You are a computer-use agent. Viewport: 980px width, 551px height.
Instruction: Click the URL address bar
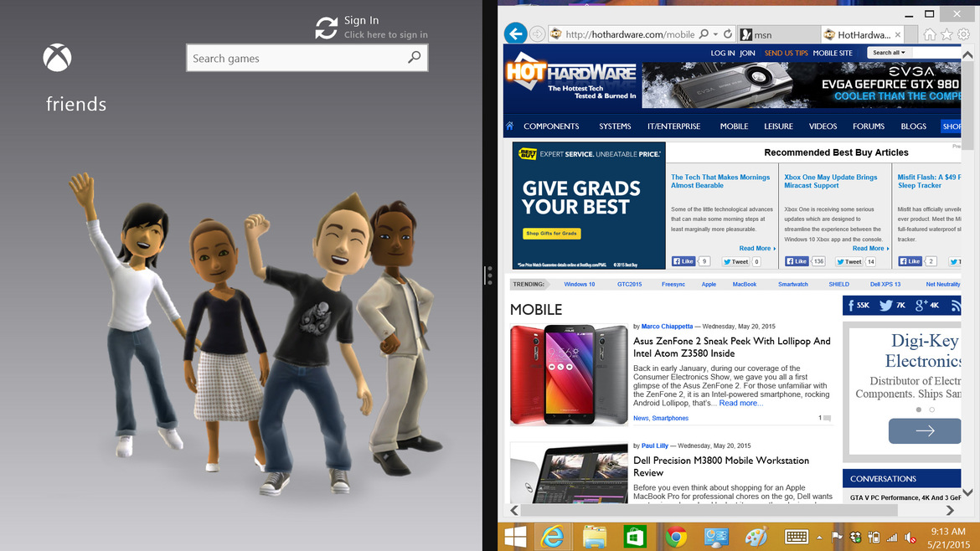pos(629,34)
